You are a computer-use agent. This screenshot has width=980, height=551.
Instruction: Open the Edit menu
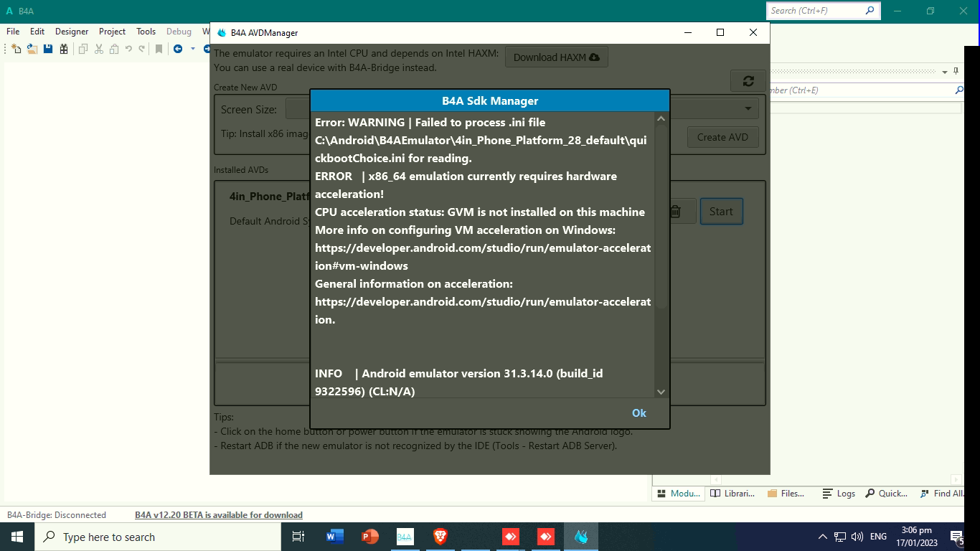click(x=37, y=31)
